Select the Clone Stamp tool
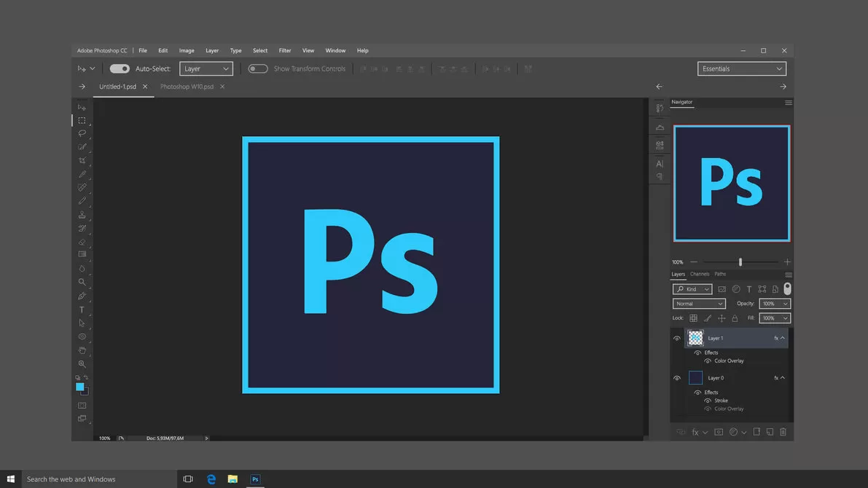This screenshot has height=488, width=868. 82,215
